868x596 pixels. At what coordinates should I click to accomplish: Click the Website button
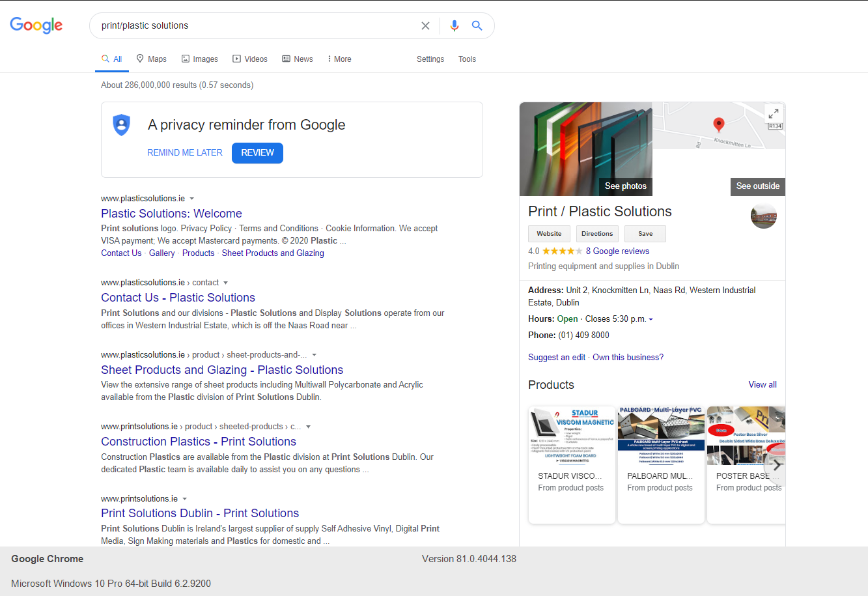[x=549, y=233]
